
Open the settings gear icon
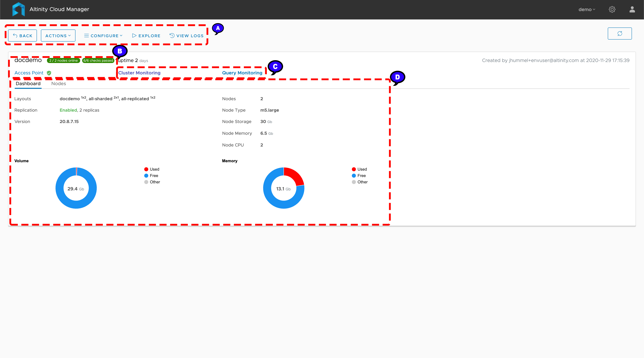coord(612,10)
